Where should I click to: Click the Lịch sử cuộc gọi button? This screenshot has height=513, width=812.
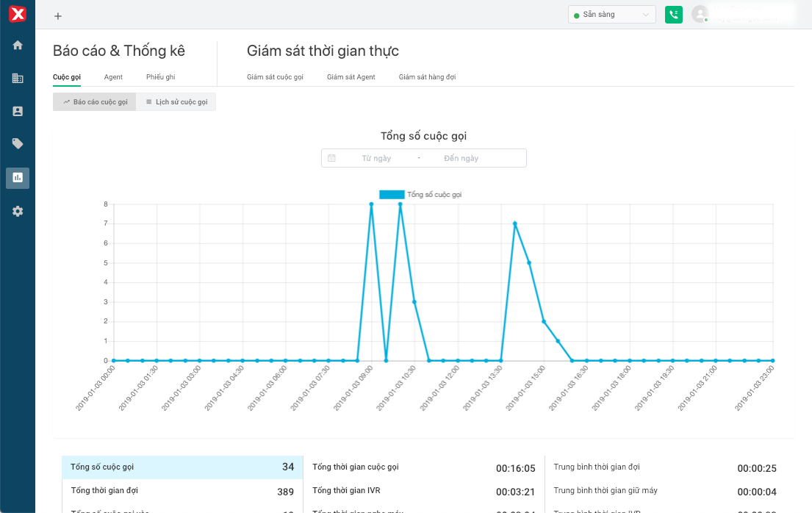(176, 101)
